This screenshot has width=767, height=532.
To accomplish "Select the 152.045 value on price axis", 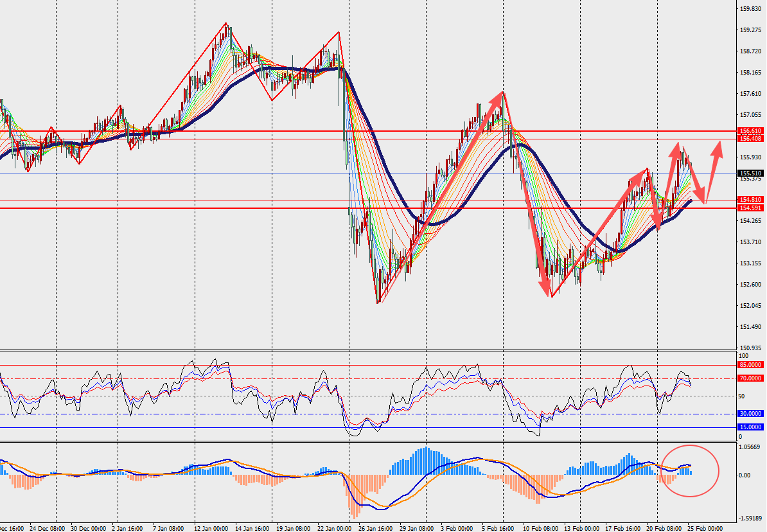I will (750, 305).
